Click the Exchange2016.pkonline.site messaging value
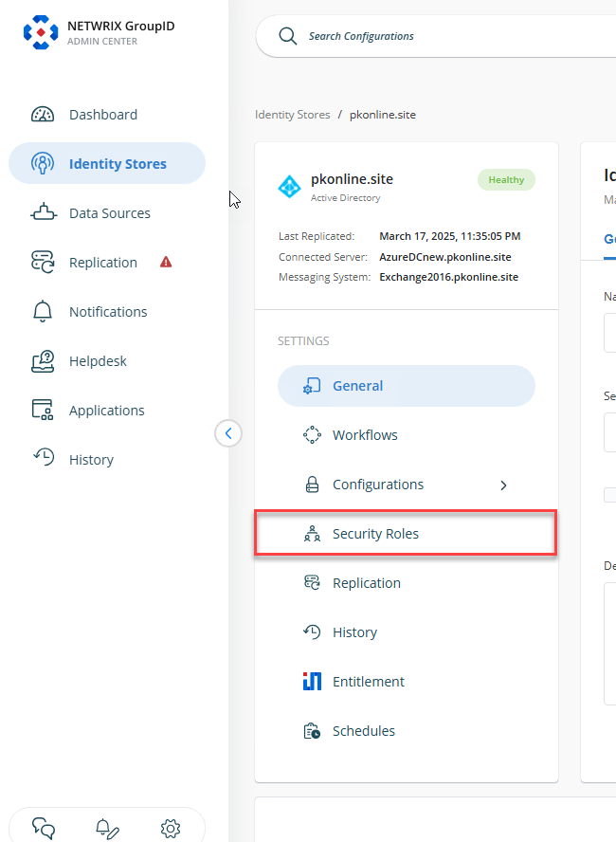The image size is (616, 842). (x=448, y=277)
